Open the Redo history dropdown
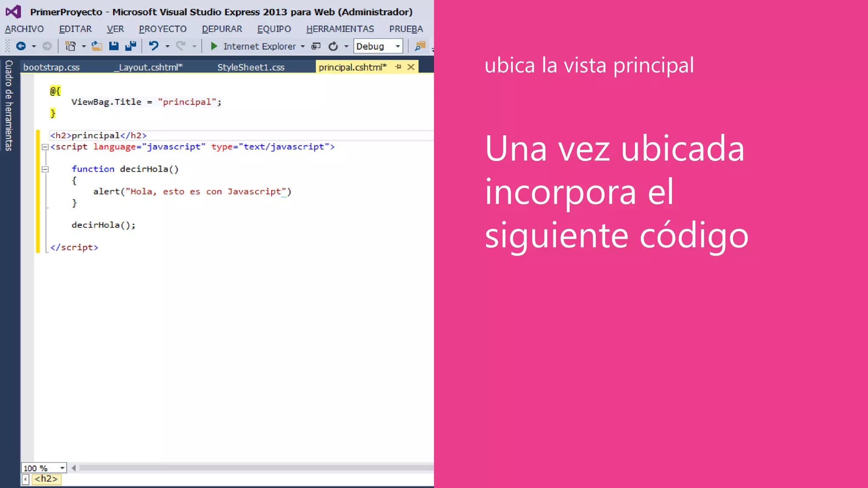The image size is (868, 488). [x=194, y=46]
